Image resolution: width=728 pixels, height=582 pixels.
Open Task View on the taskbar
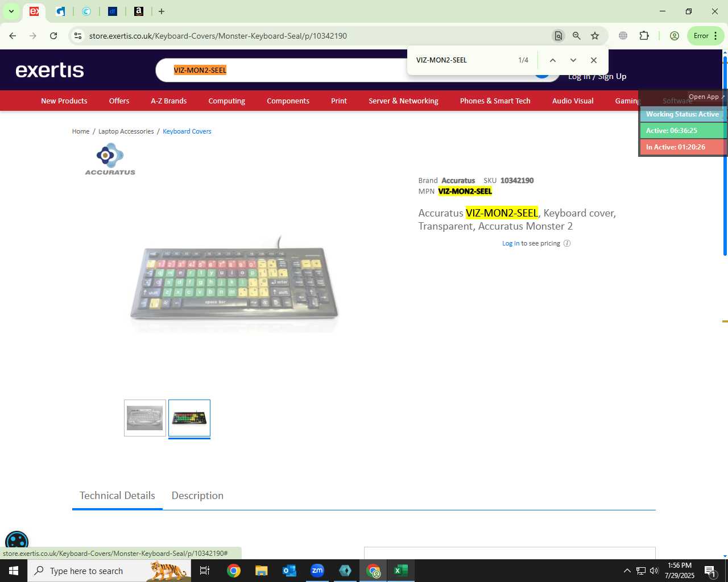(x=205, y=571)
